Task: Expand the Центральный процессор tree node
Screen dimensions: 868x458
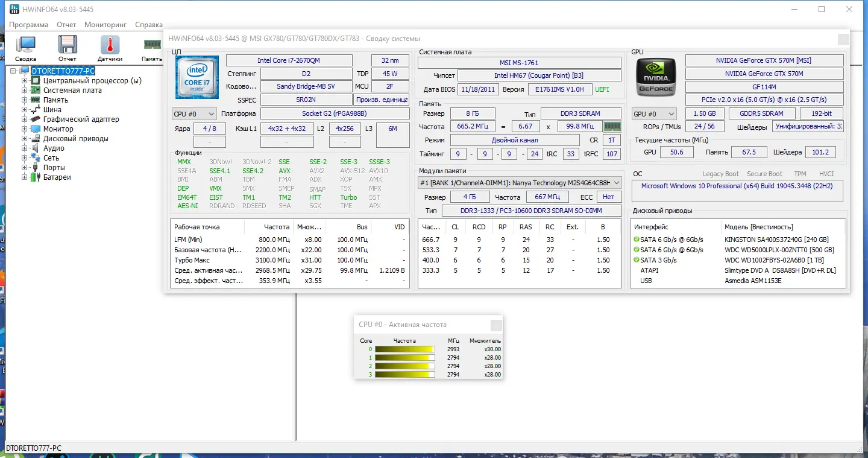Action: (25, 80)
